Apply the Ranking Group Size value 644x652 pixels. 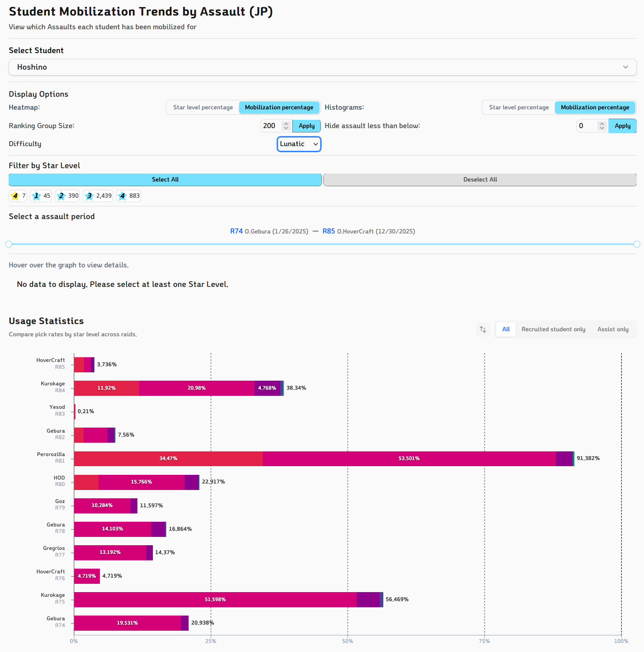pyautogui.click(x=306, y=126)
